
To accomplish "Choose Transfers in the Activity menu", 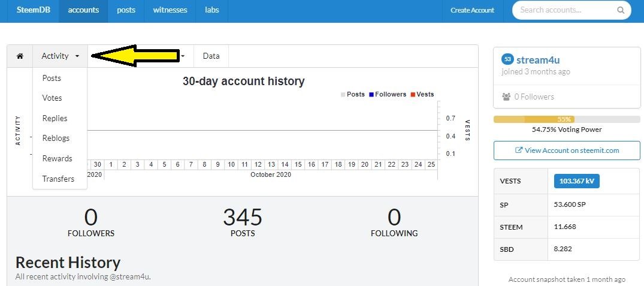I will pos(58,179).
